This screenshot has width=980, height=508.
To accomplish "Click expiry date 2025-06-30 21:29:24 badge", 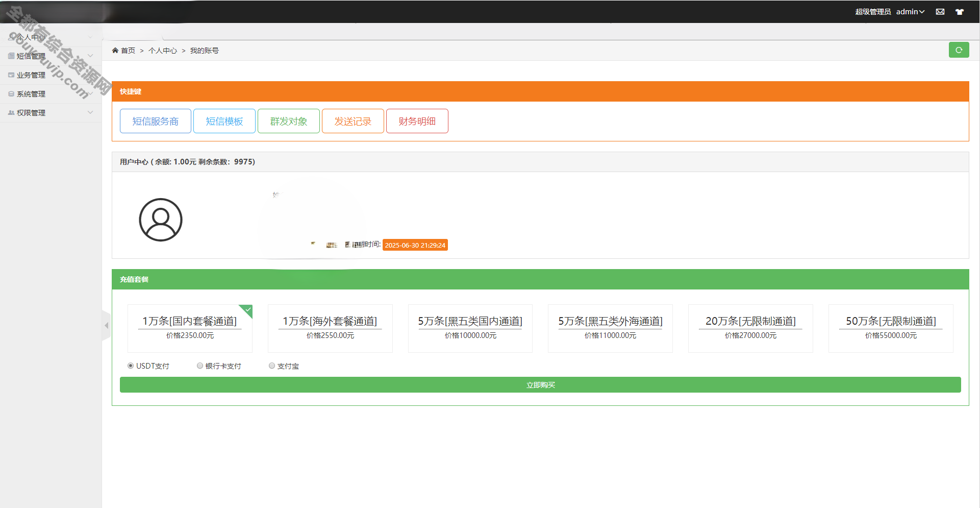I will click(x=415, y=245).
